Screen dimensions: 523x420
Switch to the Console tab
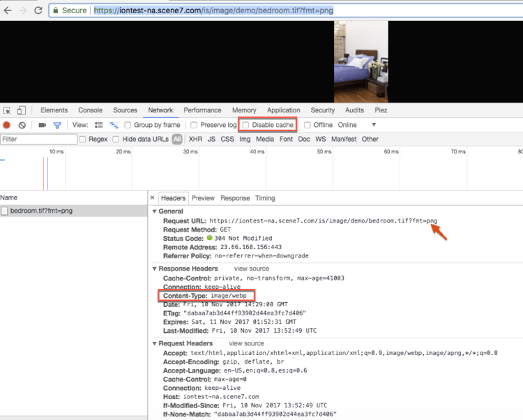(91, 110)
